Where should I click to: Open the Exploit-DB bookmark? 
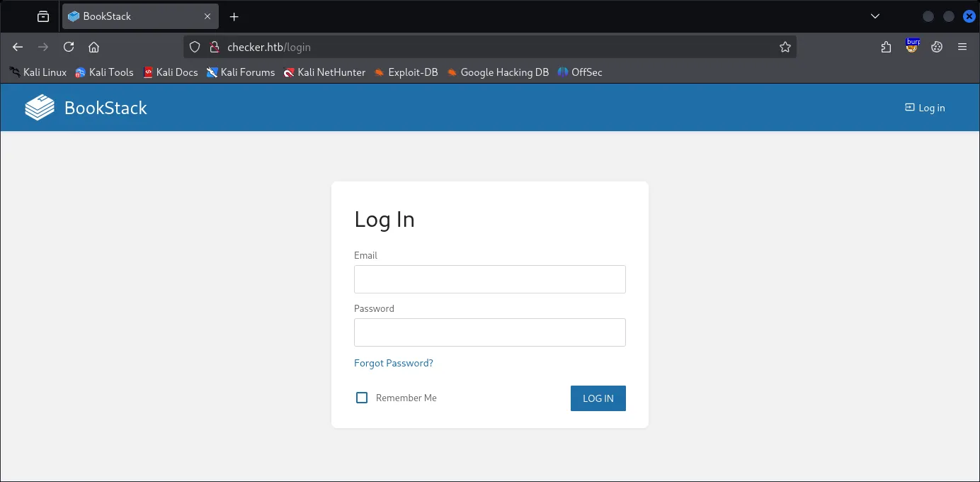point(406,72)
